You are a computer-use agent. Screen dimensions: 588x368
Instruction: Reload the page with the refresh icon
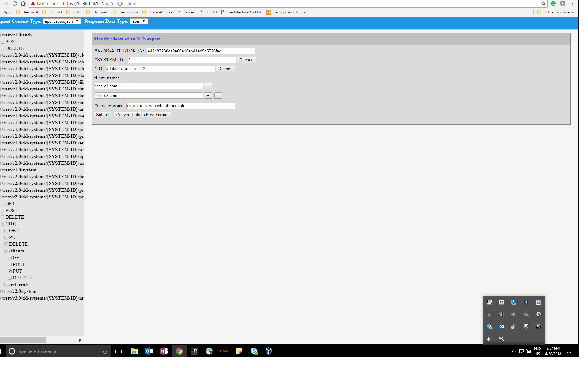tap(15, 3)
